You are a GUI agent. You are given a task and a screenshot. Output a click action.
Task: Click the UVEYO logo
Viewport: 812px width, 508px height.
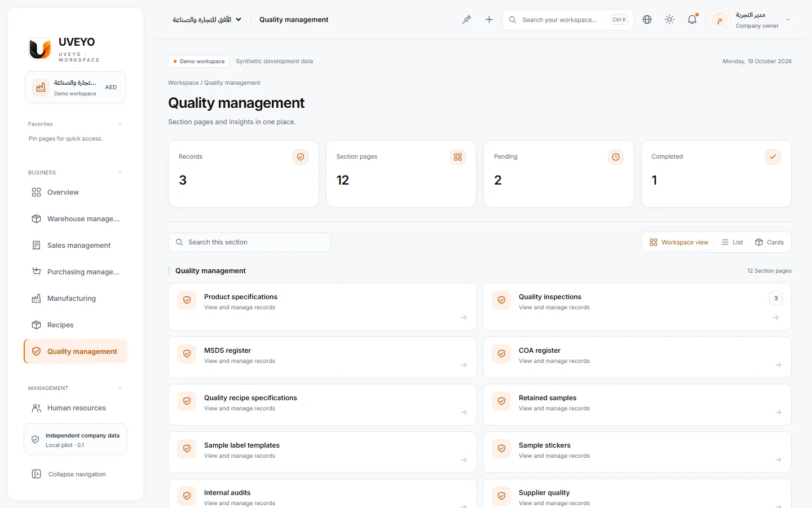(40, 49)
